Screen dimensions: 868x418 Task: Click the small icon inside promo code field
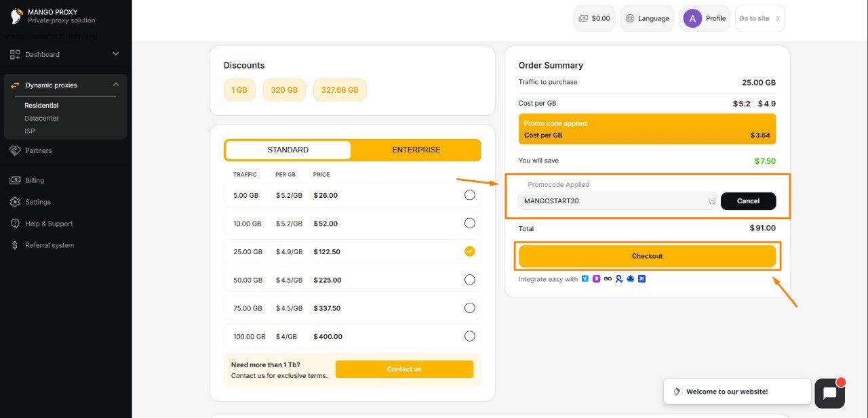tap(712, 201)
